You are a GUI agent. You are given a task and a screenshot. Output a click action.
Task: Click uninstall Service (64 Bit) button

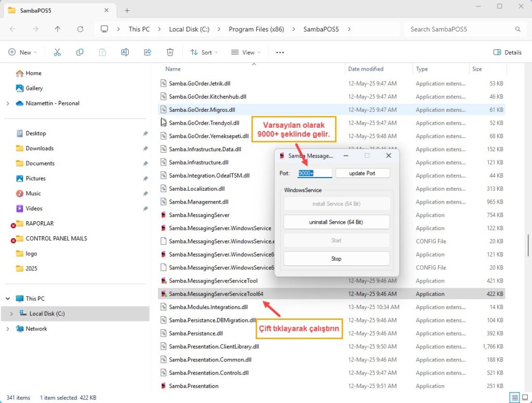336,222
